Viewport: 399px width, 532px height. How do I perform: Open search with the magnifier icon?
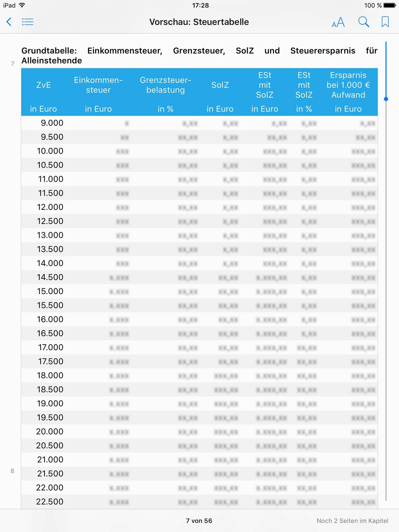[x=363, y=22]
